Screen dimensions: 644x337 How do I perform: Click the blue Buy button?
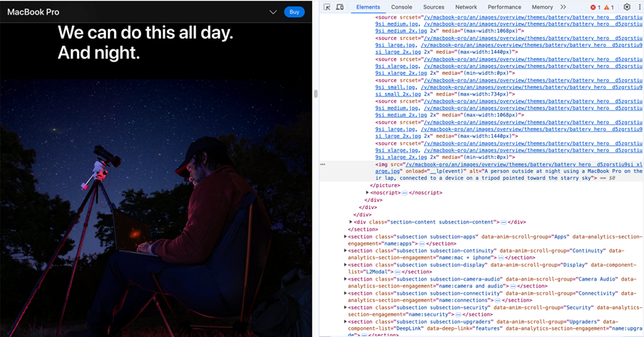(295, 12)
